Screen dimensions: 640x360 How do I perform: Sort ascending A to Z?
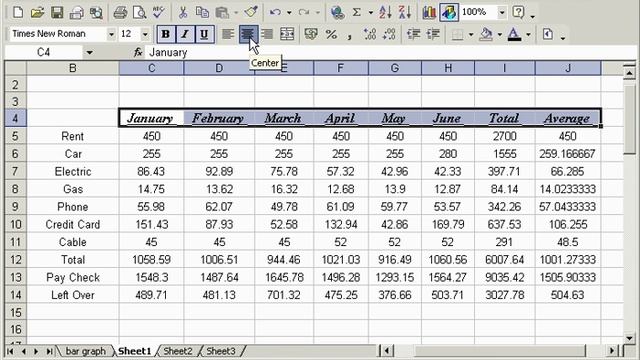pos(384,12)
